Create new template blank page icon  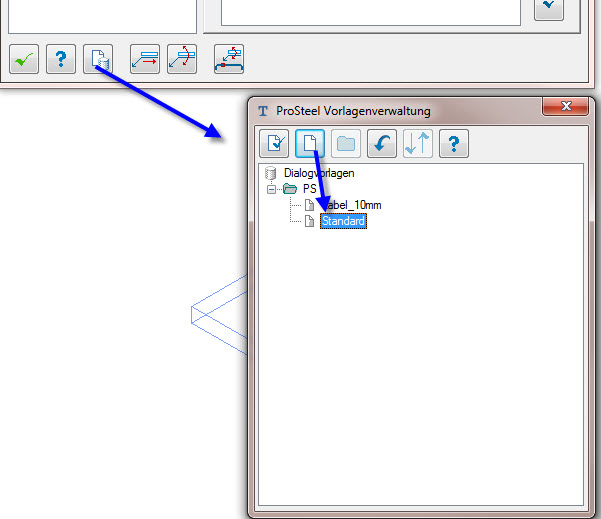310,144
